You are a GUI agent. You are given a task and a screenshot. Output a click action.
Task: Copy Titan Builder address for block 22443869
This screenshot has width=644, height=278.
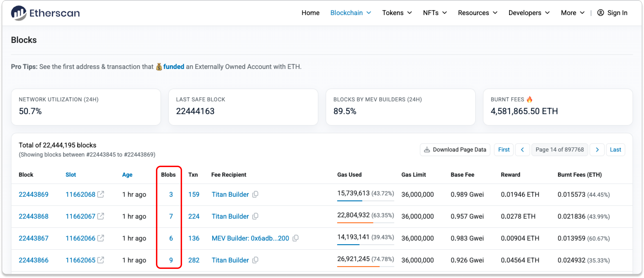coord(255,194)
